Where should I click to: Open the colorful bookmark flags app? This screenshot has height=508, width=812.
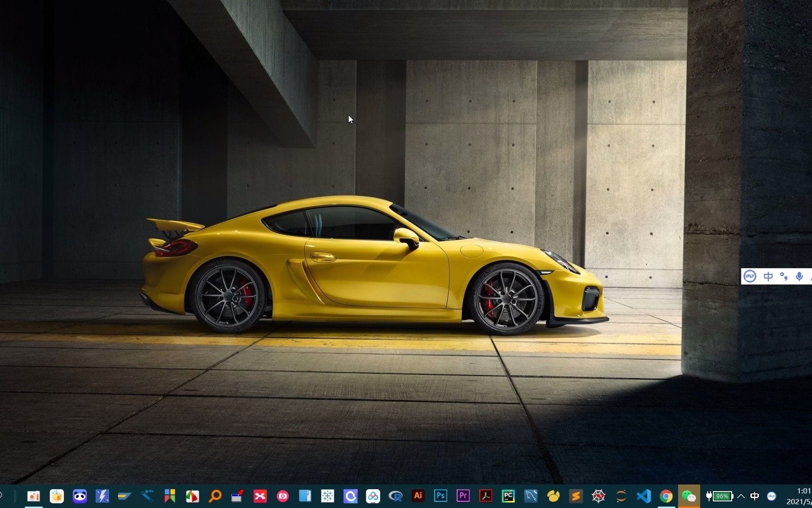coord(170,496)
